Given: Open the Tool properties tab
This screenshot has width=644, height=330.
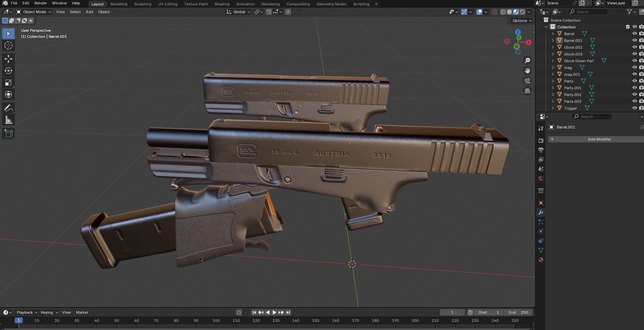Looking at the screenshot, I should point(541,128).
